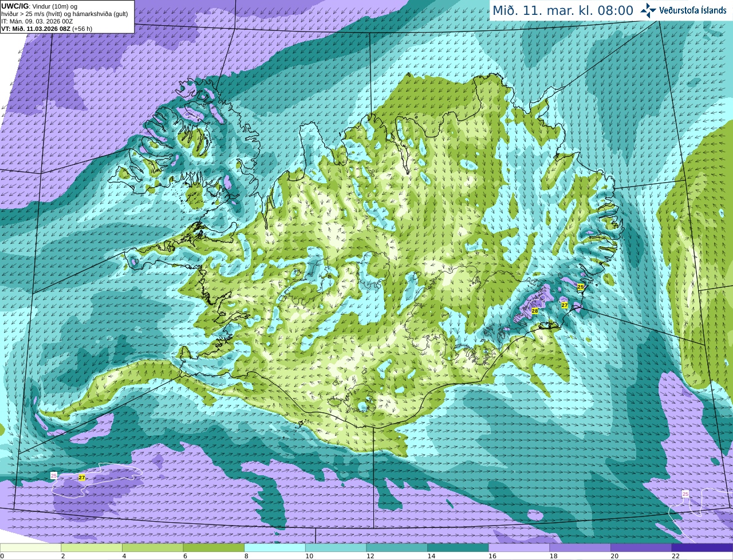Click the yellow 28 peak gust label
Viewport: 733px width, 560px height.
coord(535,311)
